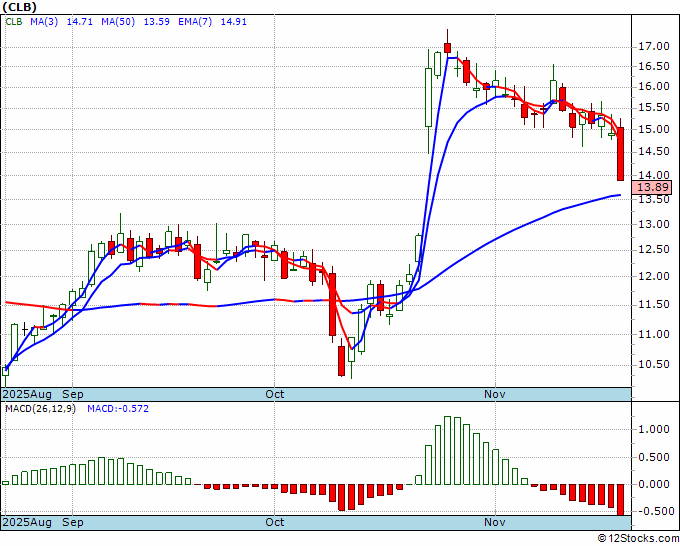The height and width of the screenshot is (546, 680).
Task: Click the 0.000 MACD axis label
Action: tap(656, 484)
